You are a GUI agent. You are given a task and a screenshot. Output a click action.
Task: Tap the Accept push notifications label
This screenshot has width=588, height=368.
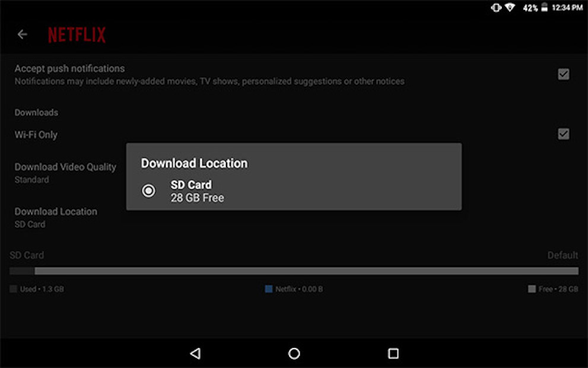[x=69, y=69]
